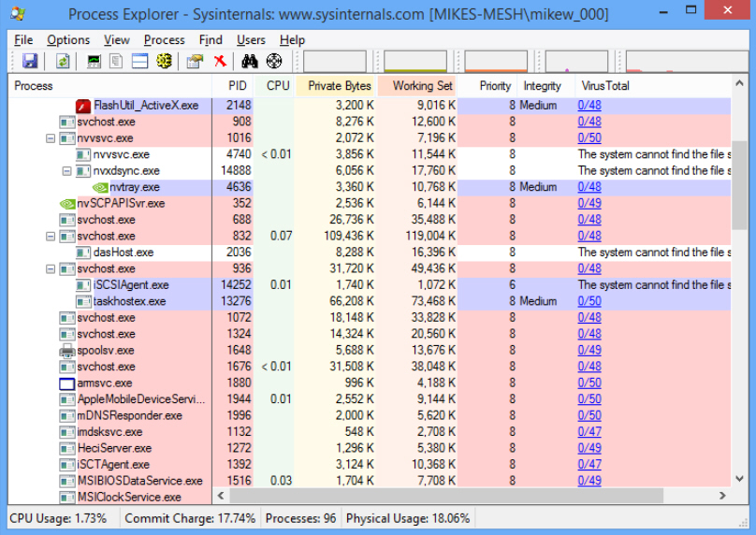Sort by the PID column header
Viewport: 756px width, 535px height.
[233, 86]
